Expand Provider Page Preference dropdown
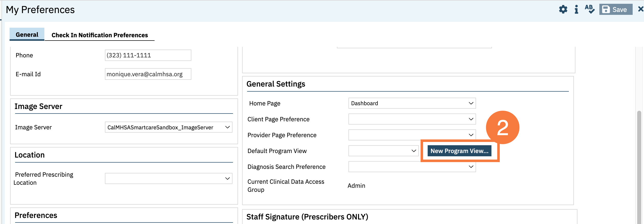This screenshot has width=644, height=224. (x=412, y=135)
